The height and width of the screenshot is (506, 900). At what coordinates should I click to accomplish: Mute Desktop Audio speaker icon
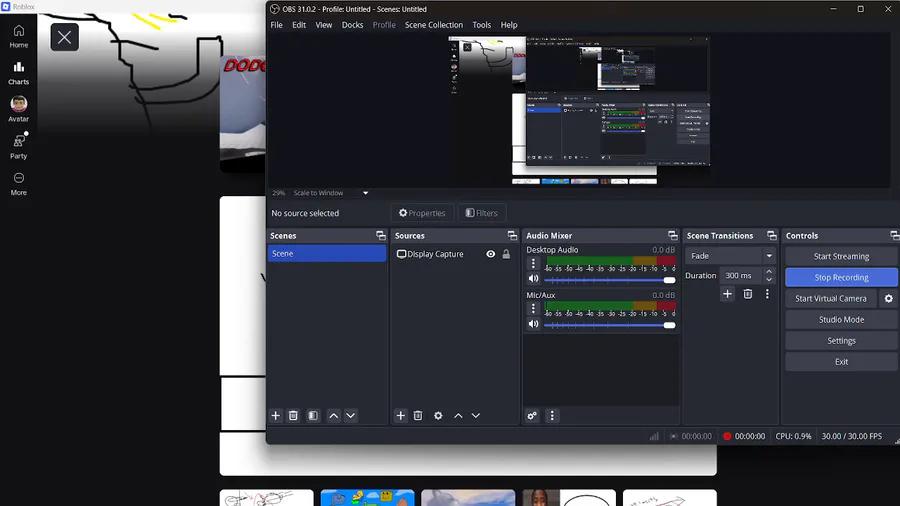pos(533,278)
